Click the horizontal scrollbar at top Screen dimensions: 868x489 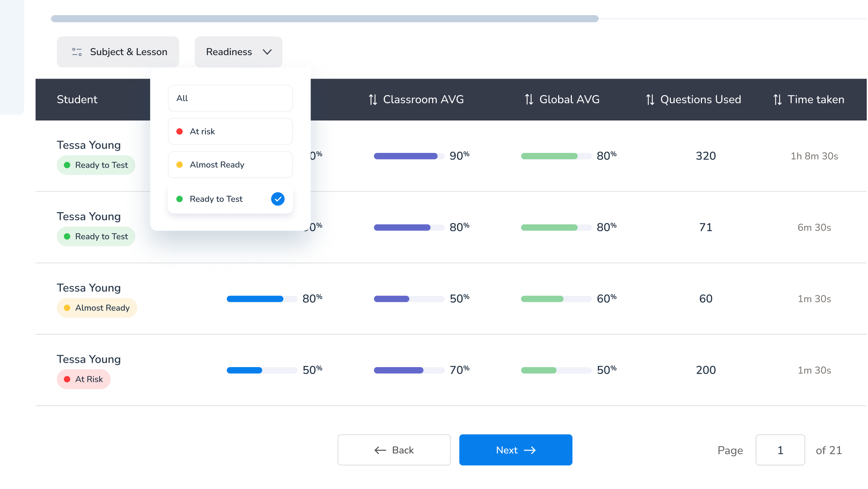click(324, 19)
